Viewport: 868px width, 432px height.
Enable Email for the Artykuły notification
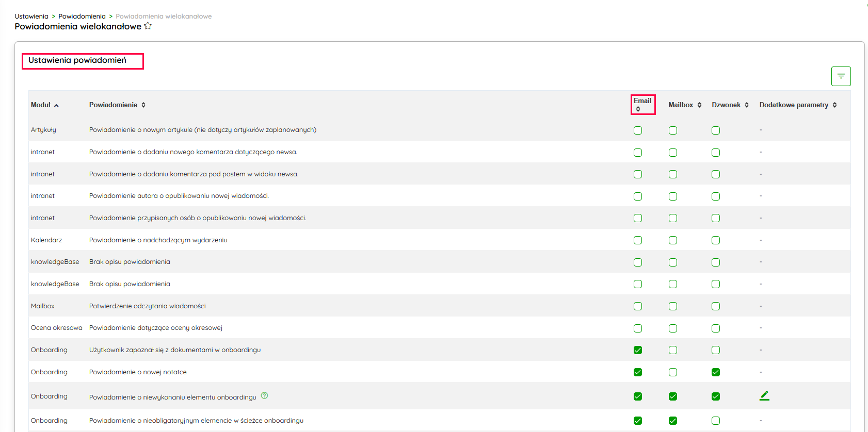638,130
